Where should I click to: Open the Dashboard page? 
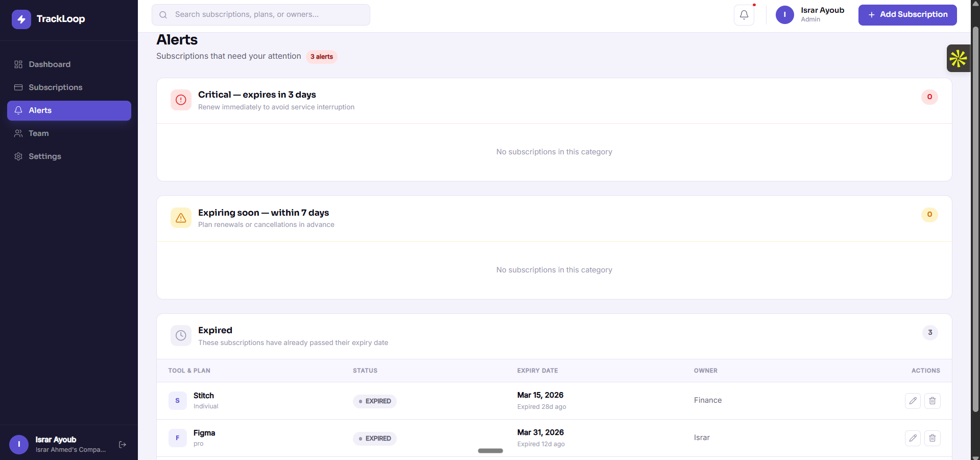coord(50,64)
